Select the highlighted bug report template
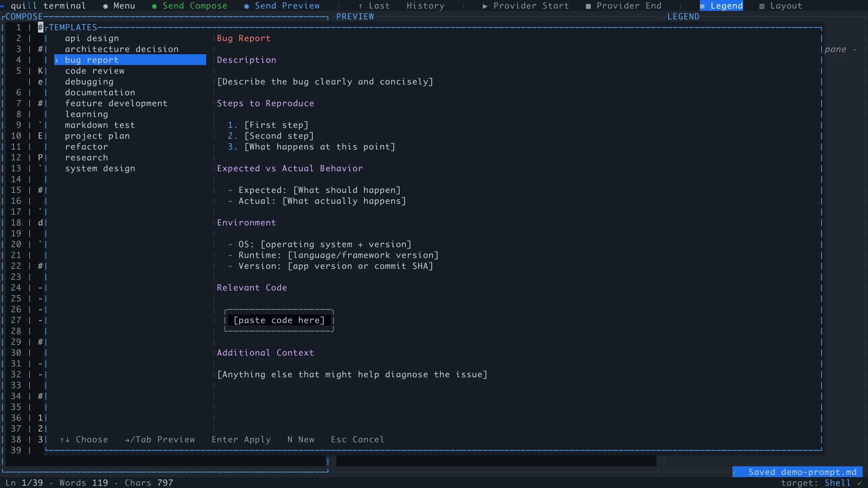Viewport: 868px width, 488px height. tap(130, 60)
